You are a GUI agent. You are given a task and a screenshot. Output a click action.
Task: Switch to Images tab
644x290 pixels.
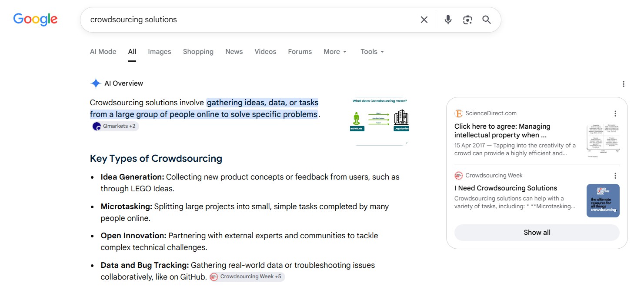pos(160,51)
